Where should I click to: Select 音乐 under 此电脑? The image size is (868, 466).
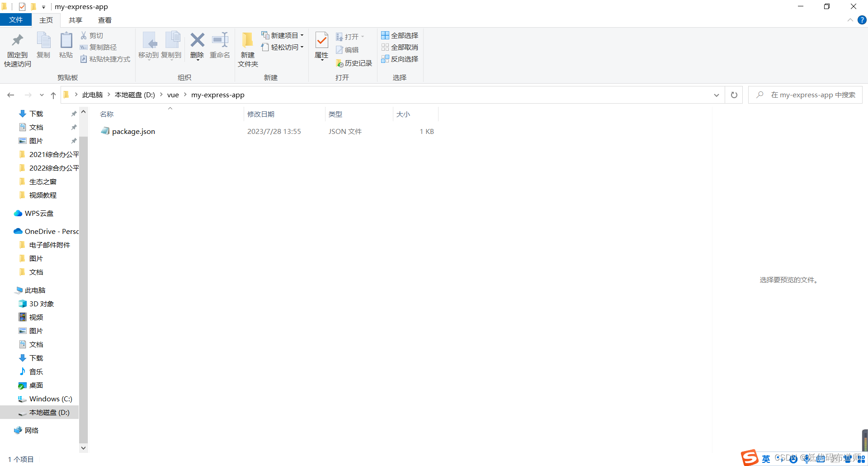coord(36,371)
